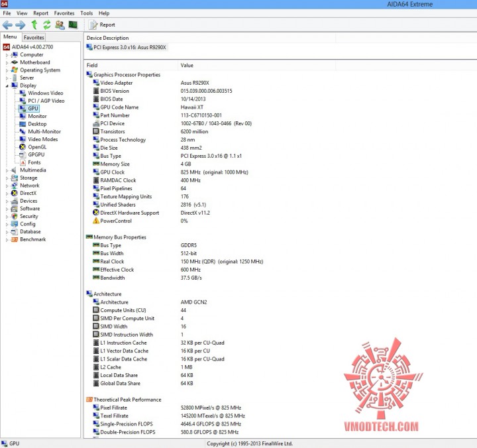
Task: Select the Video Modes tree item icon
Action: [23, 139]
